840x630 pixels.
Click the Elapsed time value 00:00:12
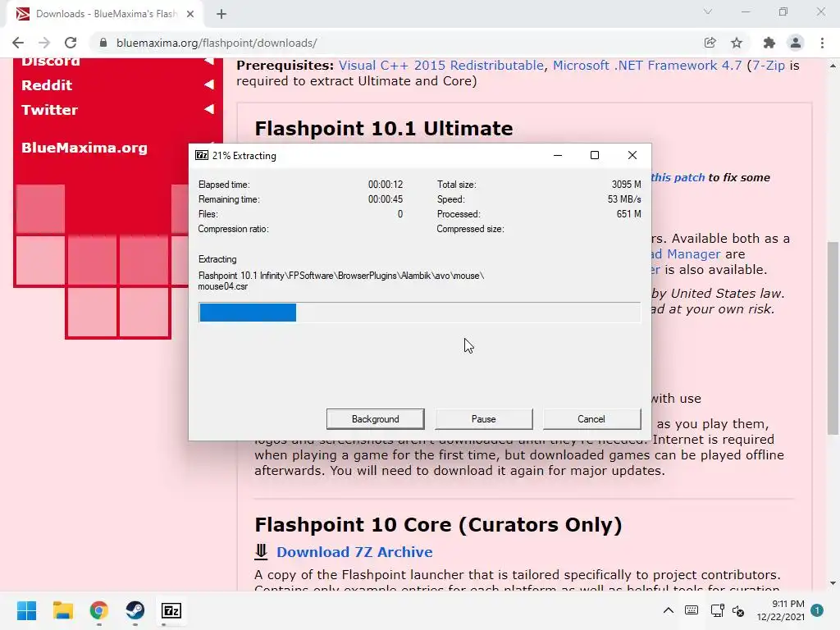point(386,185)
